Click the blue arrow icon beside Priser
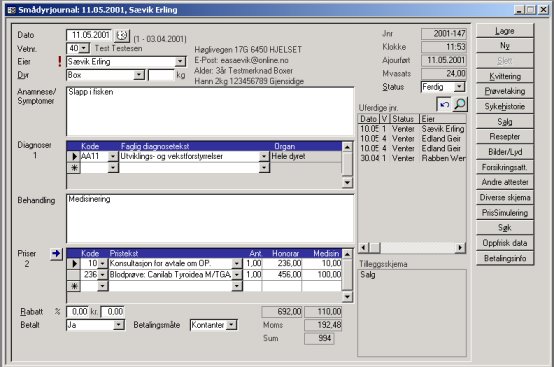This screenshot has height=367, width=554. [x=56, y=253]
